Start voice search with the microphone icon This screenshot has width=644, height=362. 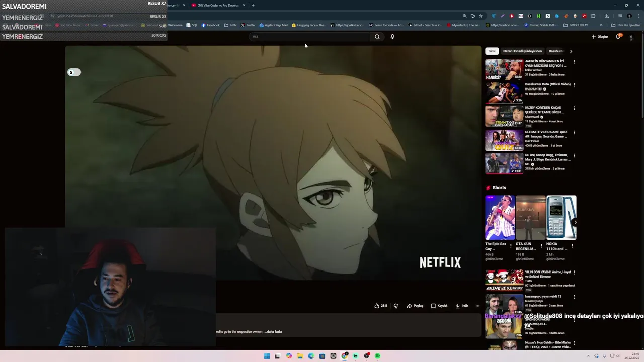click(392, 37)
